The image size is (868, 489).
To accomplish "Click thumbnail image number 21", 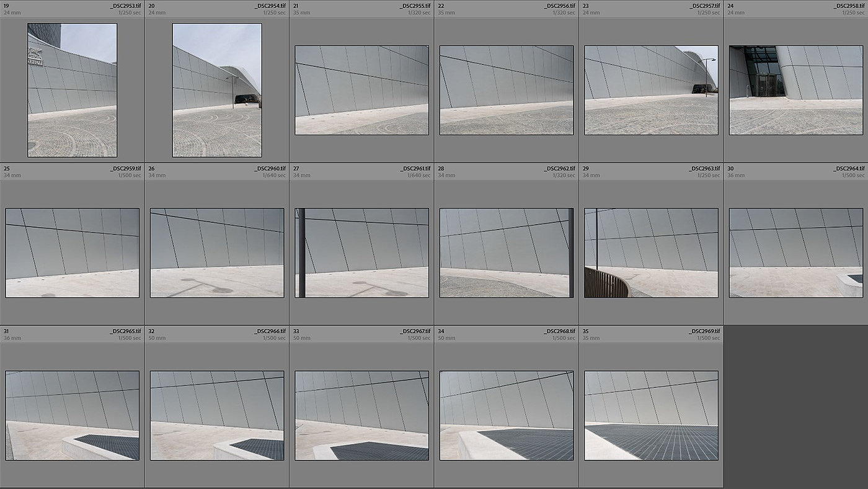I will (361, 90).
